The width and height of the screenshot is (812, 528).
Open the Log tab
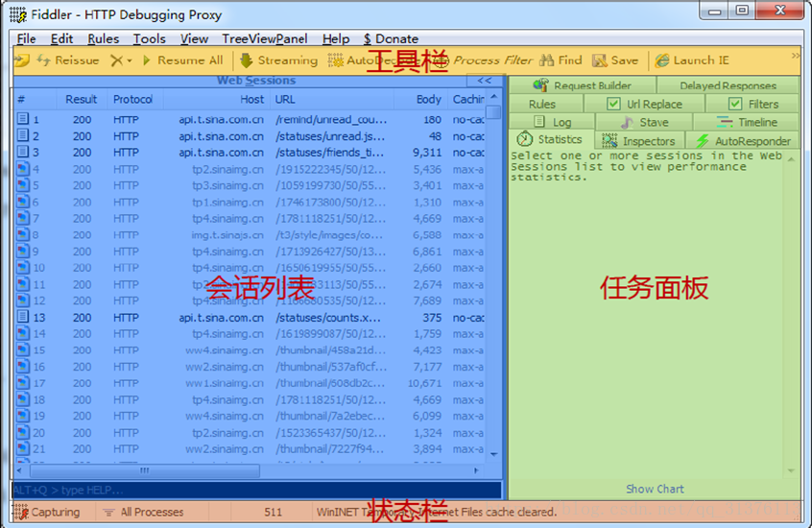coord(552,122)
